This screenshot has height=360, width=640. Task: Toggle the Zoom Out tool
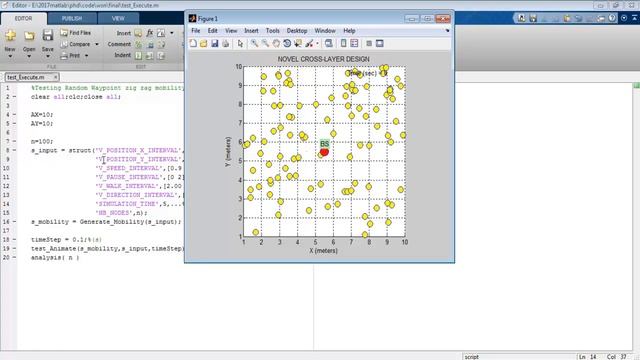pyautogui.click(x=265, y=44)
